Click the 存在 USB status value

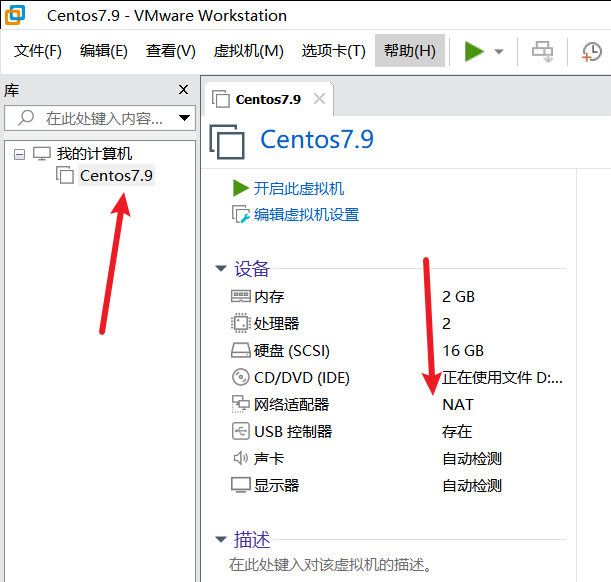[x=457, y=432]
